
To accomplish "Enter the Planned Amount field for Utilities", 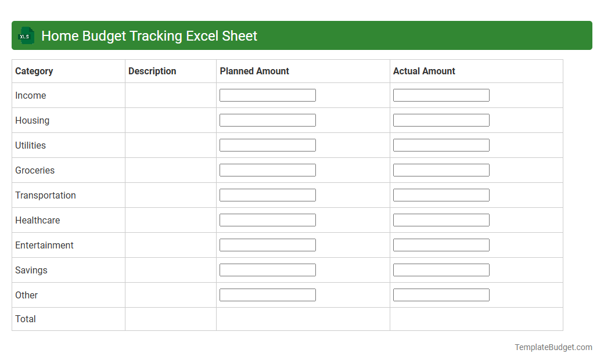I will (267, 145).
